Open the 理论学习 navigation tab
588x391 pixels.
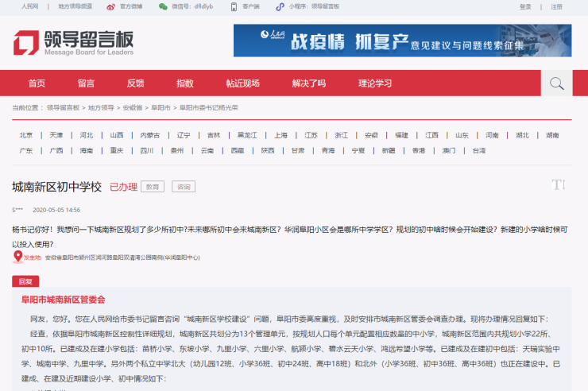pyautogui.click(x=374, y=83)
